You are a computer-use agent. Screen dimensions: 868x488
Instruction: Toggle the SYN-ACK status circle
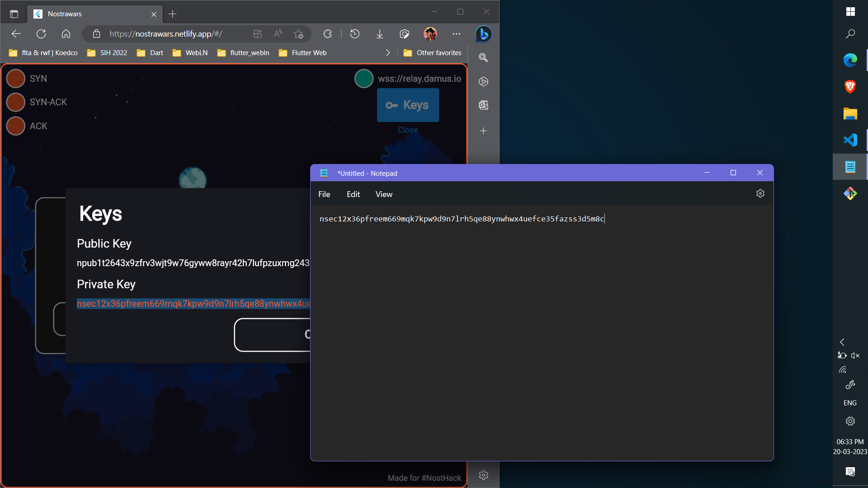(x=16, y=102)
